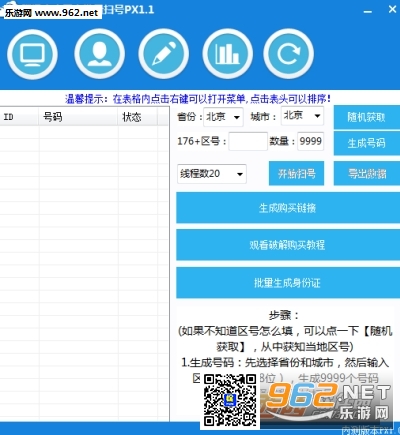Start scanning with 开始扫号 button
The width and height of the screenshot is (400, 435).
coord(296,174)
